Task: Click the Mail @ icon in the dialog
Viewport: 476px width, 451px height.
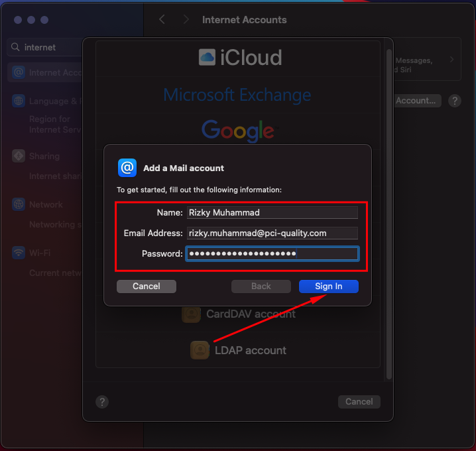Action: click(x=127, y=168)
